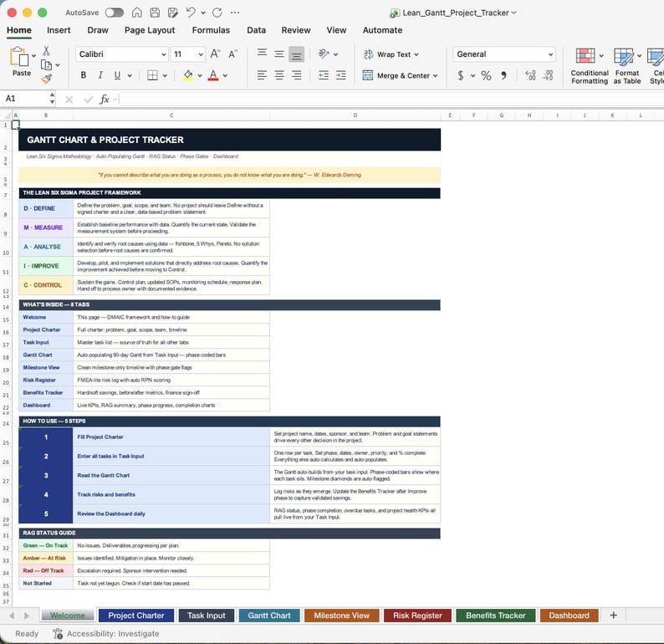The image size is (664, 644).
Task: Click the Select All corner button
Action: coord(8,115)
